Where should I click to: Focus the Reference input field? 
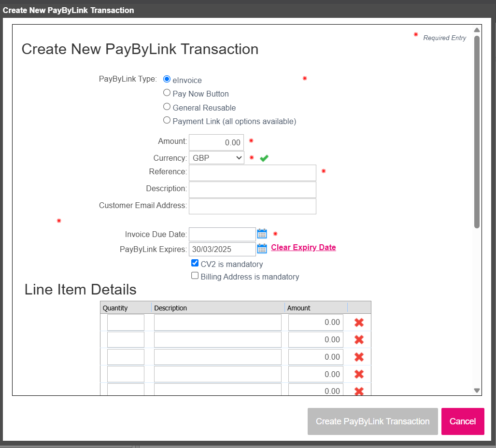253,173
